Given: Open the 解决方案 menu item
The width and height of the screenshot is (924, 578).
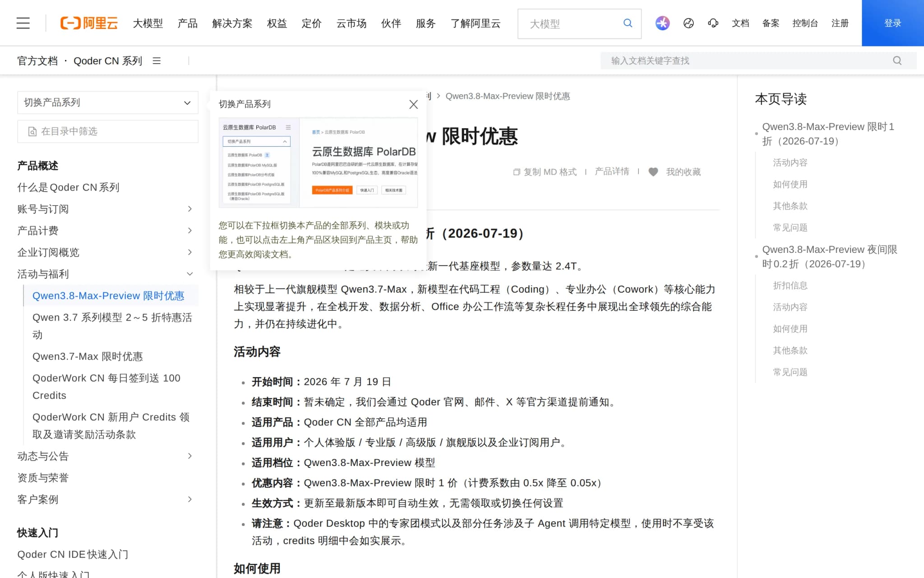Looking at the screenshot, I should coord(232,23).
